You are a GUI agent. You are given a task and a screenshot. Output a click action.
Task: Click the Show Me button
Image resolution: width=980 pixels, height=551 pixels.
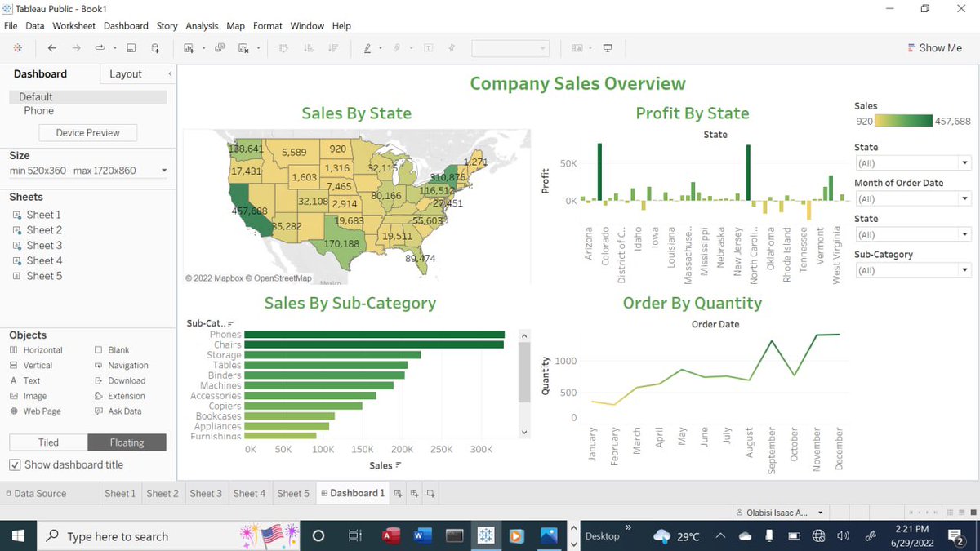pos(934,48)
